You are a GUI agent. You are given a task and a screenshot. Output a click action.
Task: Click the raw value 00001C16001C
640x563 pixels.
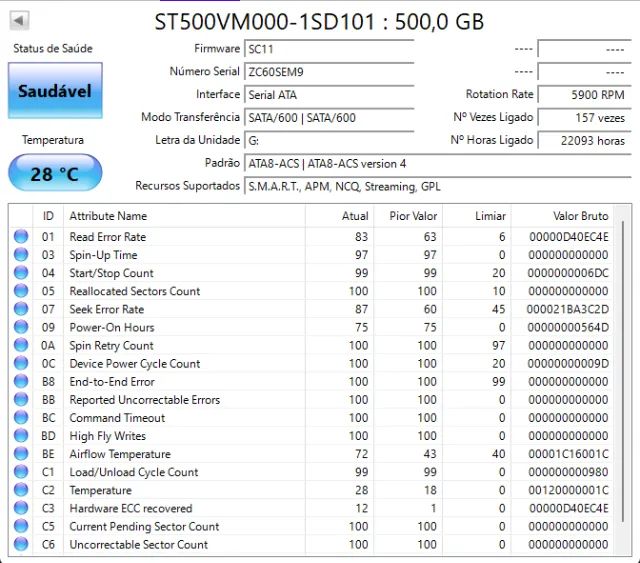[568, 454]
